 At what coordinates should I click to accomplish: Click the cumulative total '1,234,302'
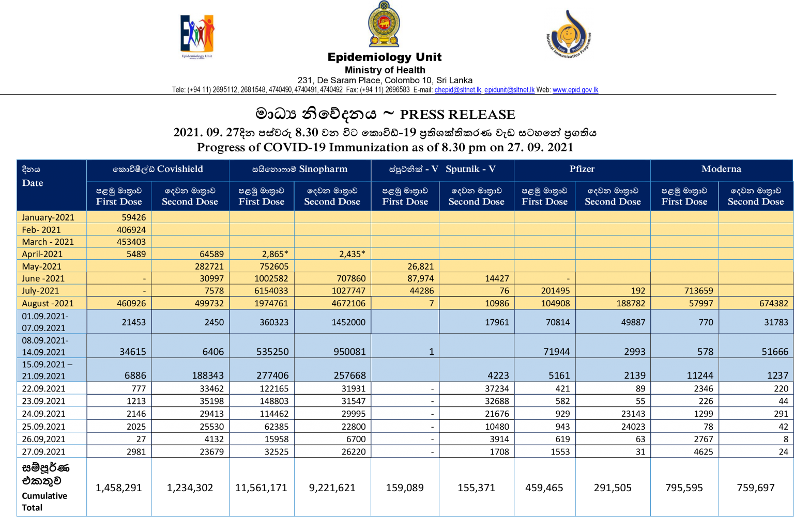click(190, 488)
